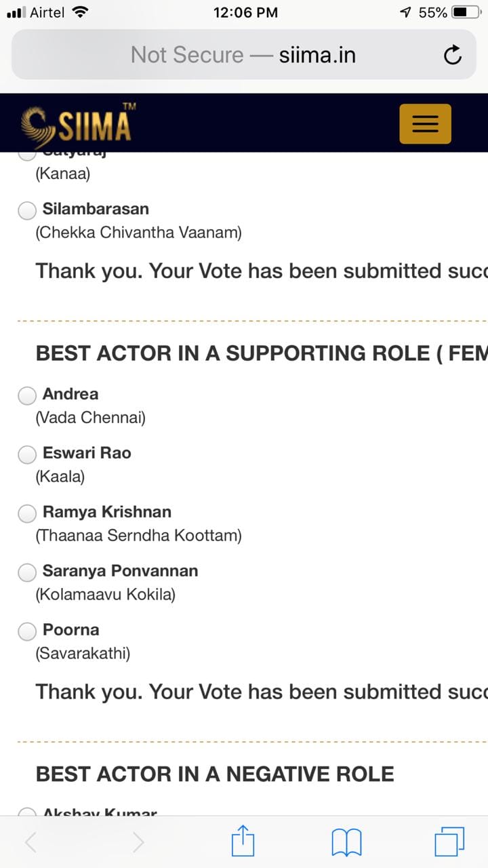This screenshot has width=488, height=868.
Task: Tap the siima.in address bar
Action: click(x=243, y=55)
